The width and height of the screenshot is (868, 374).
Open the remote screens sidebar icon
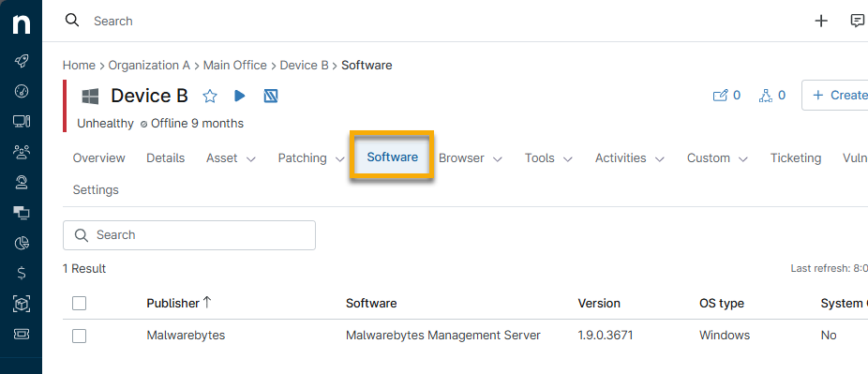click(21, 213)
